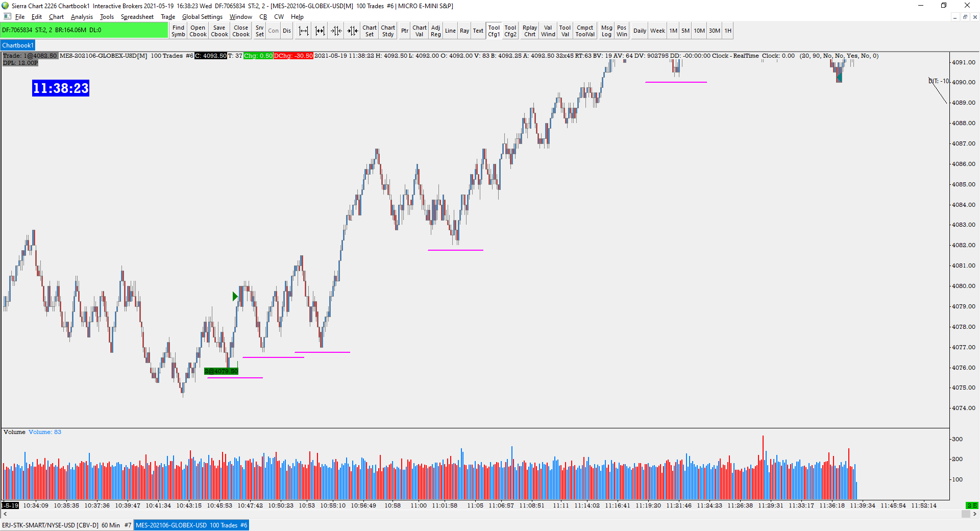Image resolution: width=980 pixels, height=531 pixels.
Task: Open the Pos Win positions window
Action: click(x=622, y=31)
